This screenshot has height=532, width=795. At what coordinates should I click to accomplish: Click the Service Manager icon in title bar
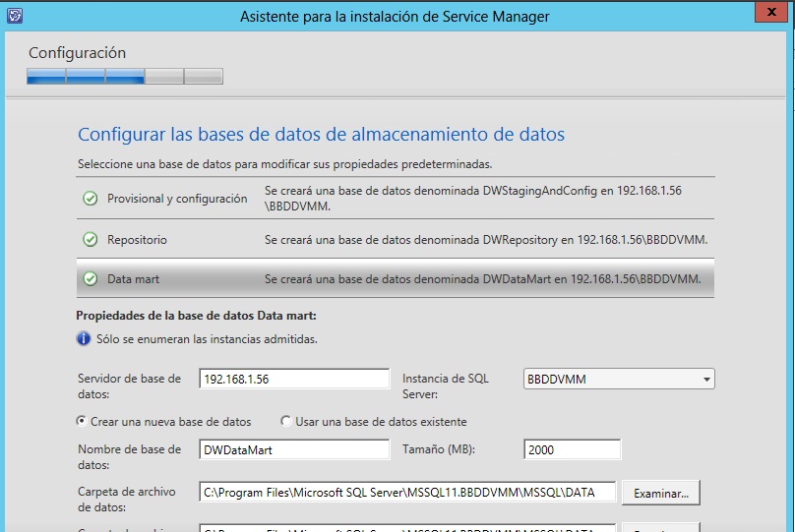(x=13, y=16)
